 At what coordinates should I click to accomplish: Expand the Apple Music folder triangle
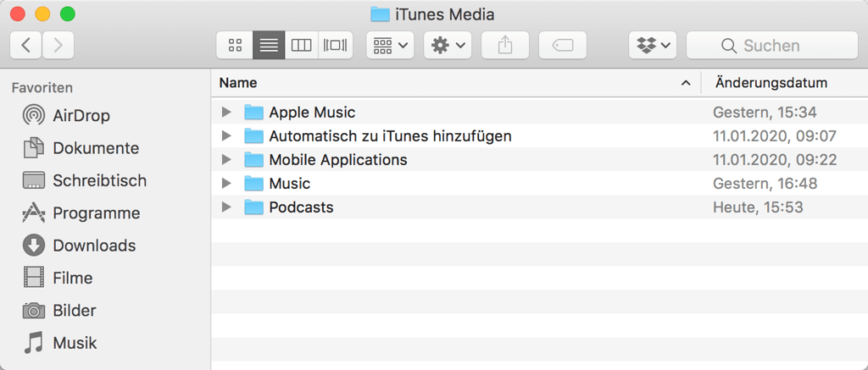225,113
